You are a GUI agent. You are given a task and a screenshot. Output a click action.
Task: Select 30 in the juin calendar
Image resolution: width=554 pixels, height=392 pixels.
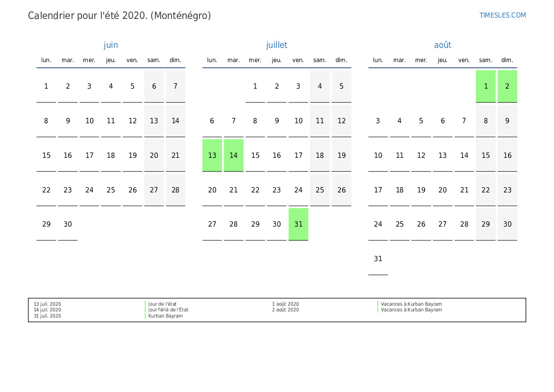[67, 224]
